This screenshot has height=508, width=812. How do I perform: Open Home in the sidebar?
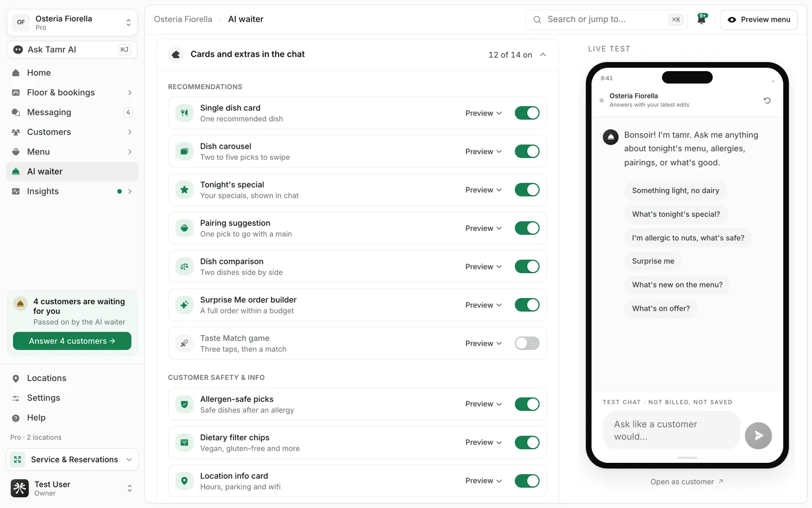[x=72, y=73]
